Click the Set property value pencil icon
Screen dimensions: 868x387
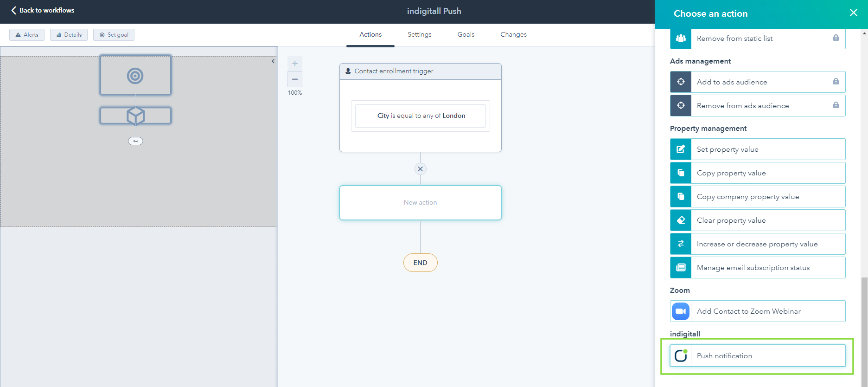tap(681, 149)
